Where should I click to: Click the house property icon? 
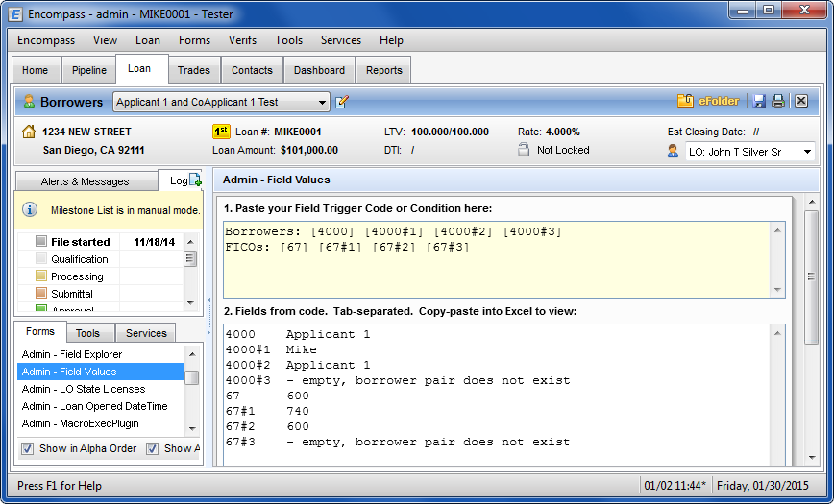click(29, 132)
